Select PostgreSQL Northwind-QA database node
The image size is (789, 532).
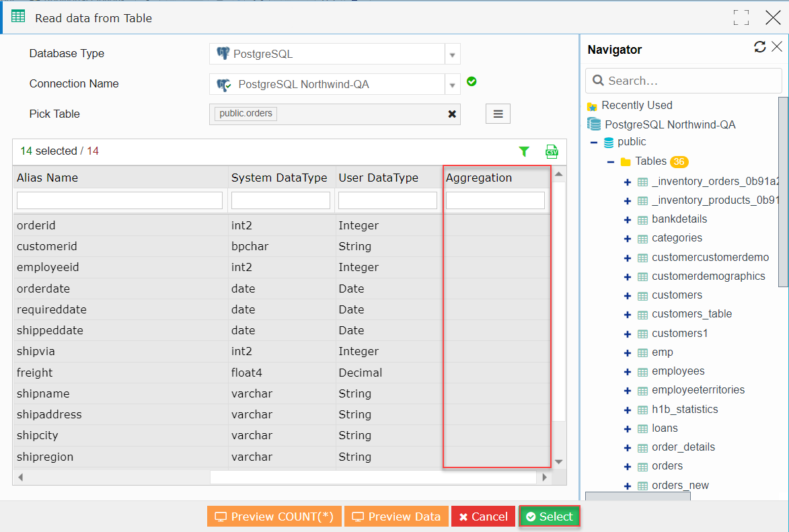pyautogui.click(x=670, y=124)
